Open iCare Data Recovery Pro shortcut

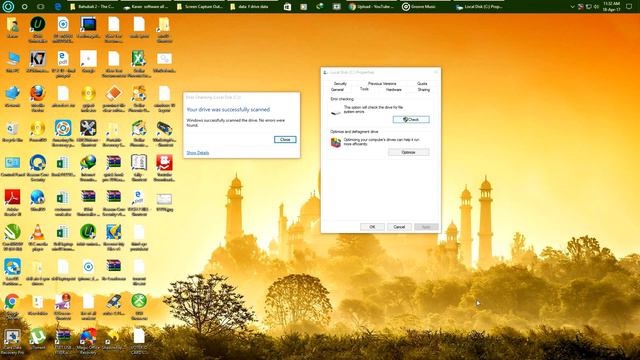coord(12,341)
